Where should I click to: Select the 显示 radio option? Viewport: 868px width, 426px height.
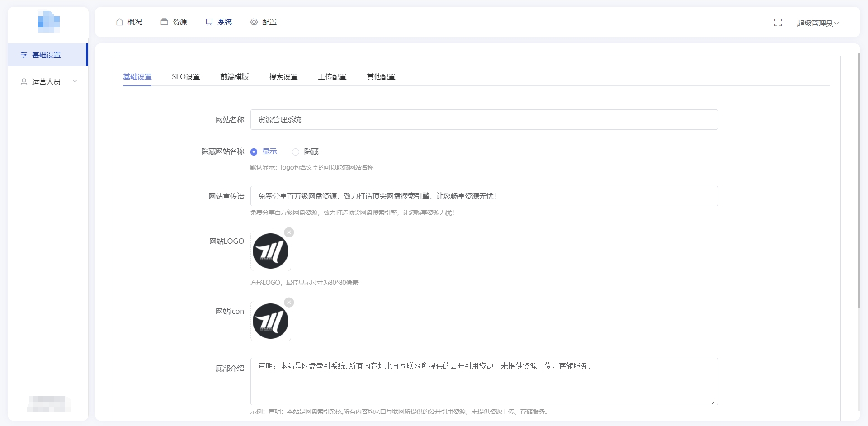254,152
